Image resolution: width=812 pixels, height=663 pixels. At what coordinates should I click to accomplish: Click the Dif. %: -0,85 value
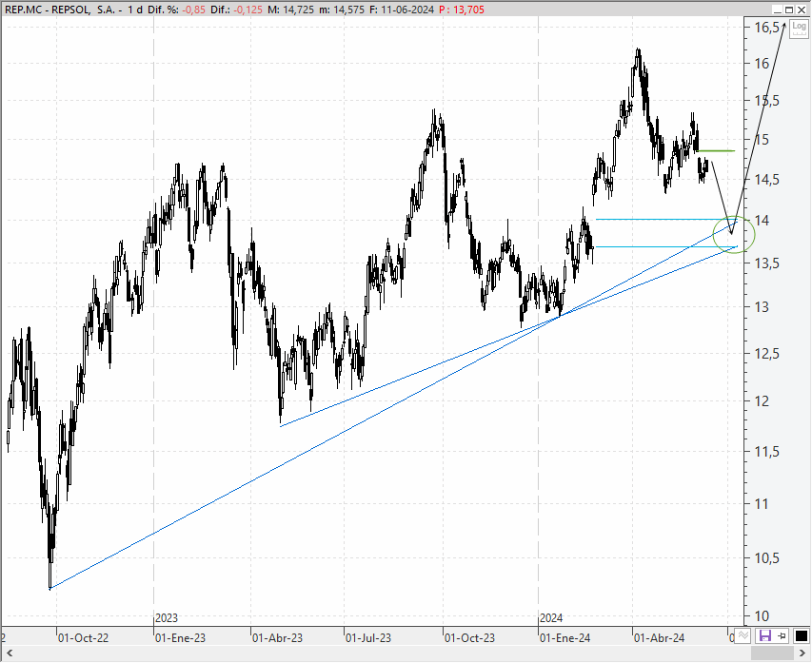point(177,10)
